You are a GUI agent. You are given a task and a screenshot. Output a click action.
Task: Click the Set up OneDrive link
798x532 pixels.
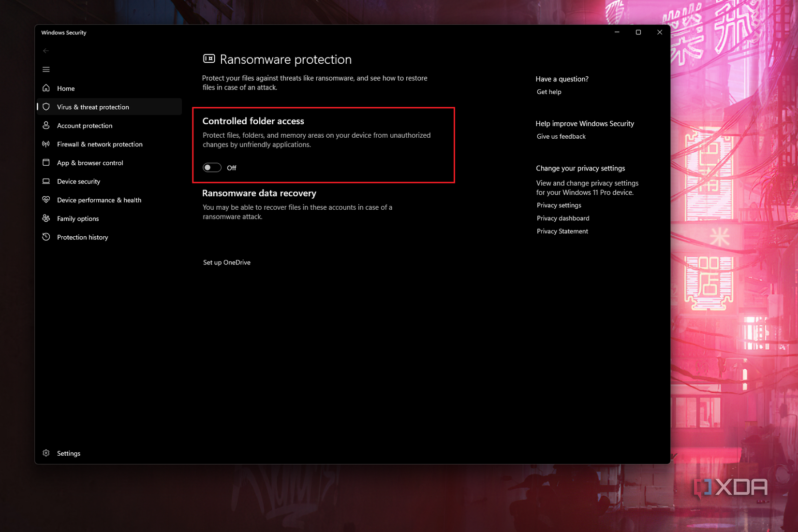coord(227,262)
